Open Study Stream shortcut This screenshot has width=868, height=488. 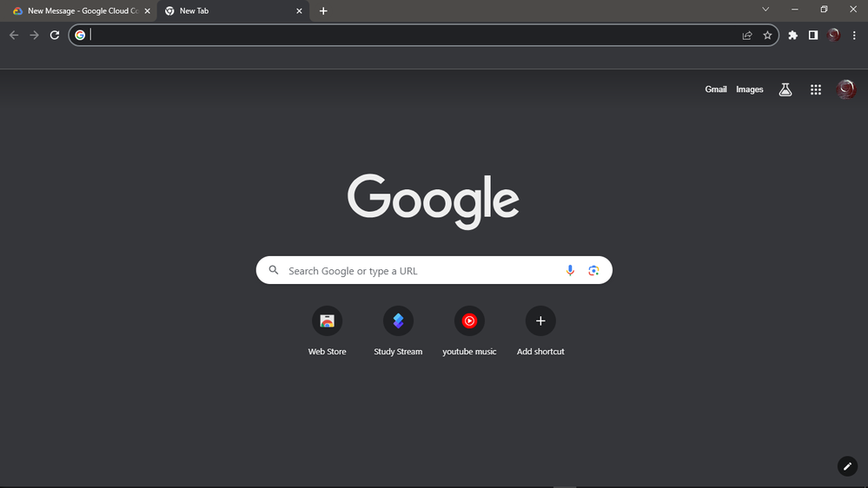(398, 331)
